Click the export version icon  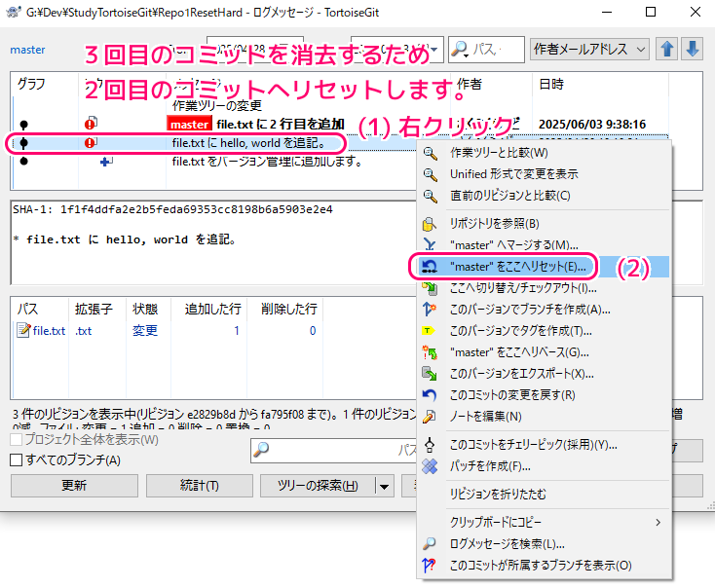point(430,374)
